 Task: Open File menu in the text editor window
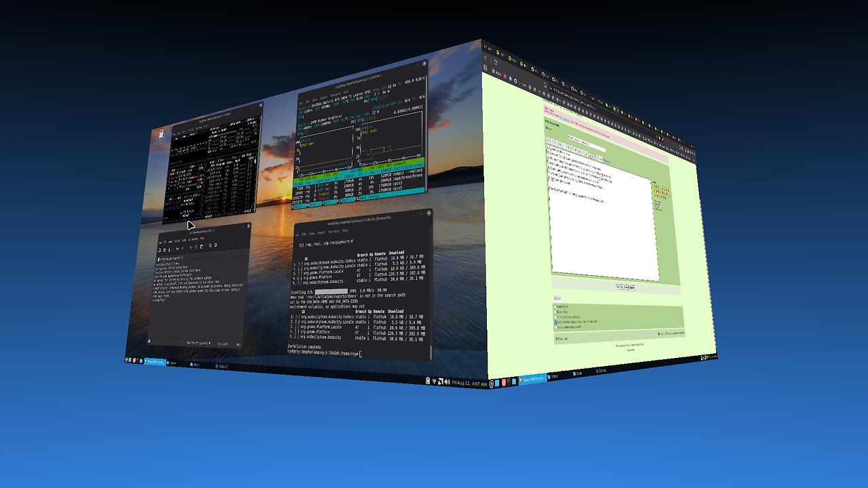pyautogui.click(x=160, y=243)
